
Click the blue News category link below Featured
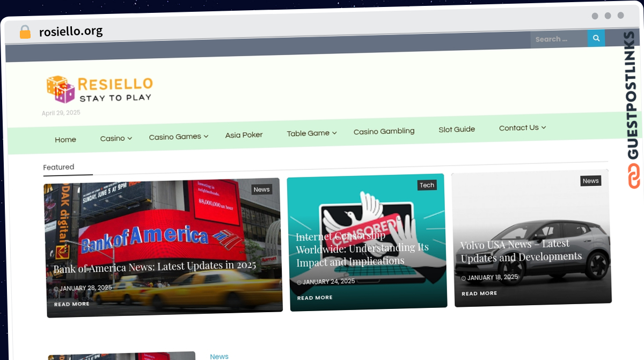219,356
